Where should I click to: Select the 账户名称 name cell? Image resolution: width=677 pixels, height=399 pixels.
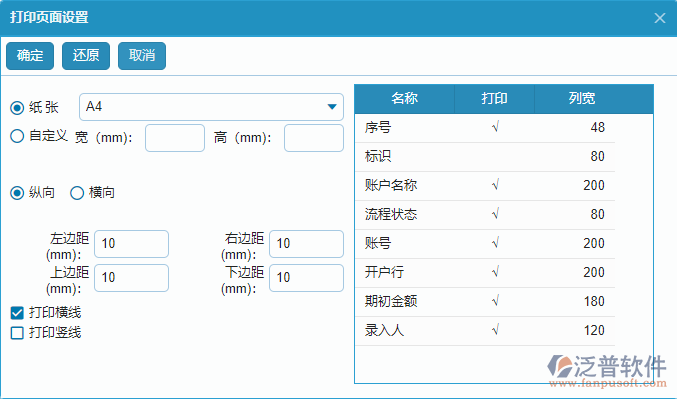[405, 186]
